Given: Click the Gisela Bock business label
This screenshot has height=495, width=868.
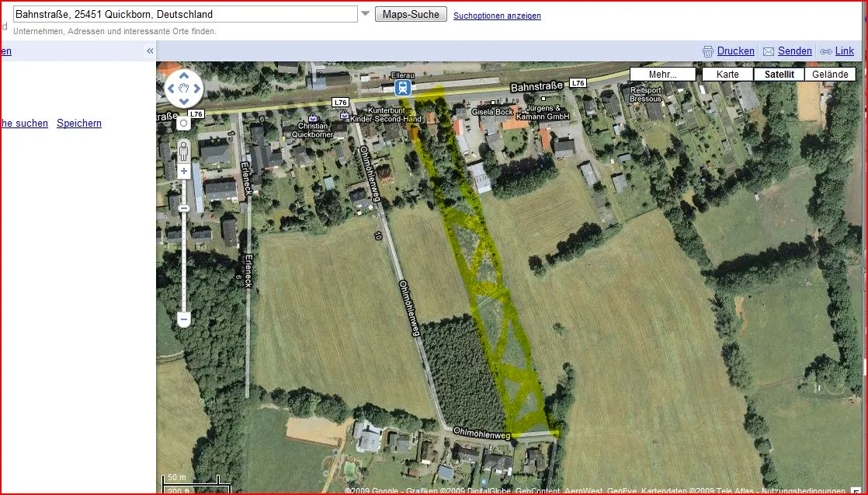Looking at the screenshot, I should [492, 112].
